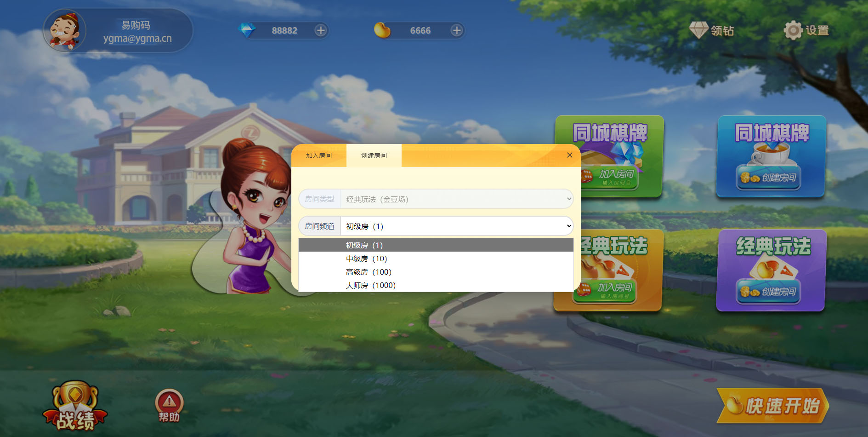Click the player avatar icon
This screenshot has height=437, width=868.
coord(65,31)
